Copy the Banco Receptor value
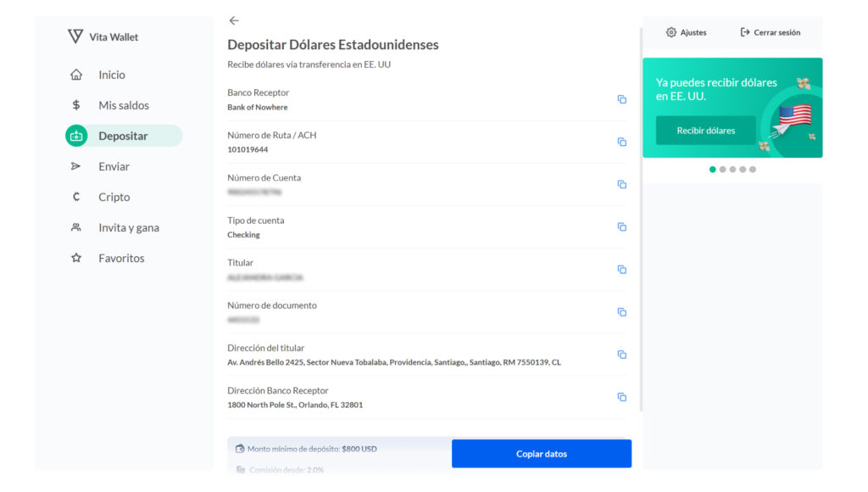The image size is (868, 492). (x=621, y=99)
